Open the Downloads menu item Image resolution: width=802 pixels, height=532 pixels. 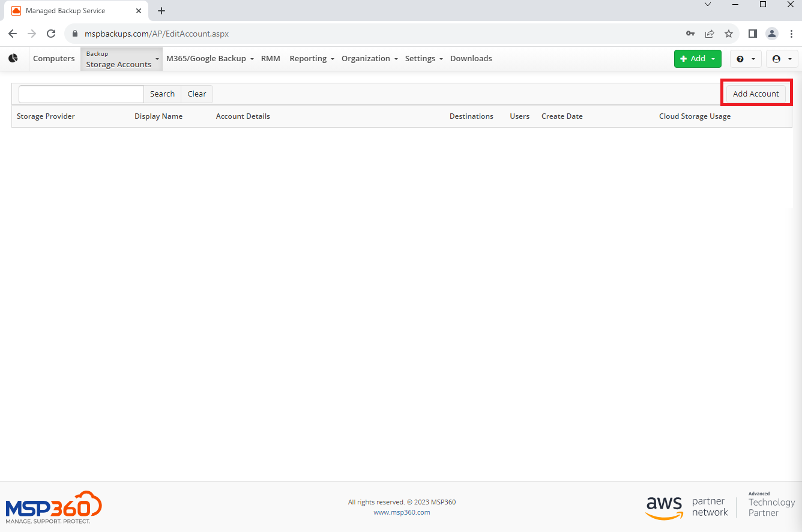(x=471, y=59)
